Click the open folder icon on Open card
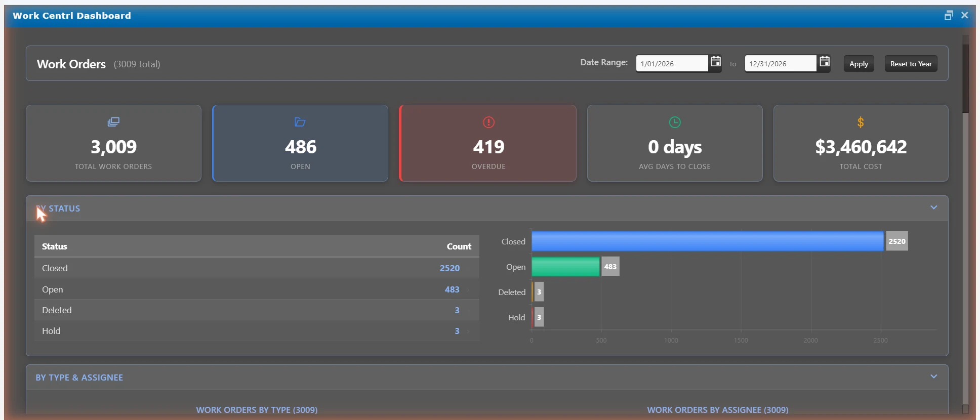The width and height of the screenshot is (980, 420). click(x=300, y=122)
